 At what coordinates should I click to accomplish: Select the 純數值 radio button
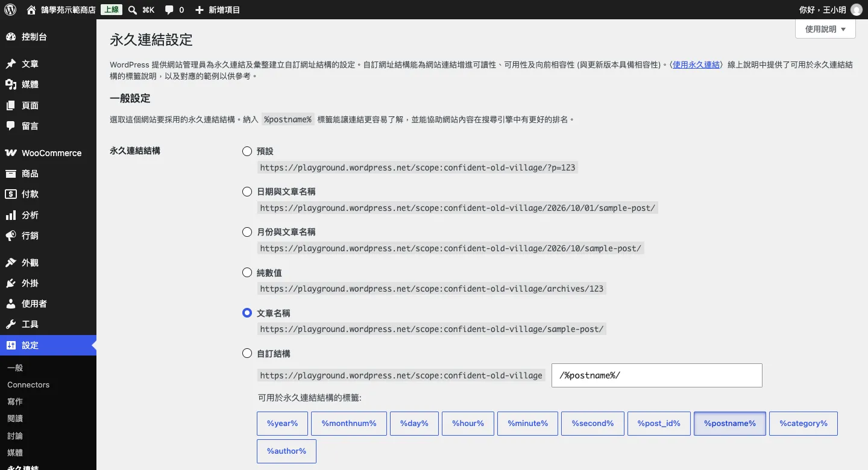pos(247,272)
